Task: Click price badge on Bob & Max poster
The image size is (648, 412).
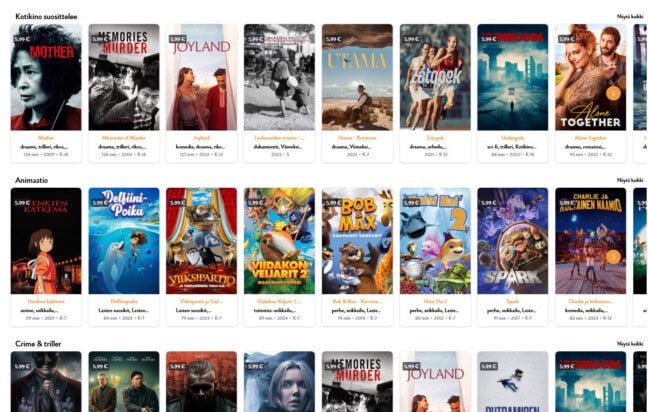Action: (333, 203)
